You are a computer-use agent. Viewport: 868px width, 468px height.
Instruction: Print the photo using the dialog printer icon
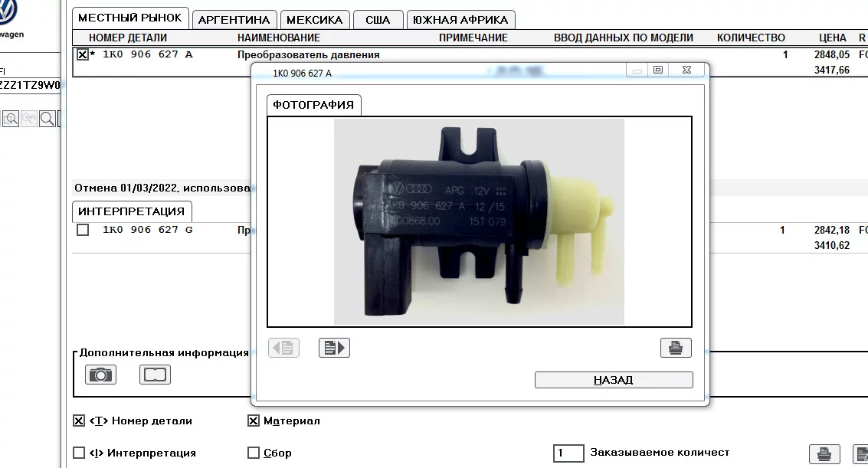[x=676, y=348]
